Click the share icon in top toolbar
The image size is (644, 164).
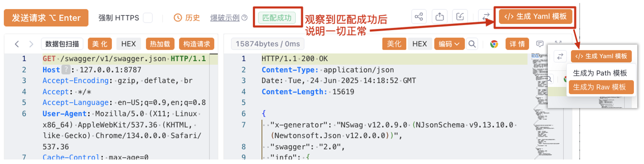click(x=419, y=17)
